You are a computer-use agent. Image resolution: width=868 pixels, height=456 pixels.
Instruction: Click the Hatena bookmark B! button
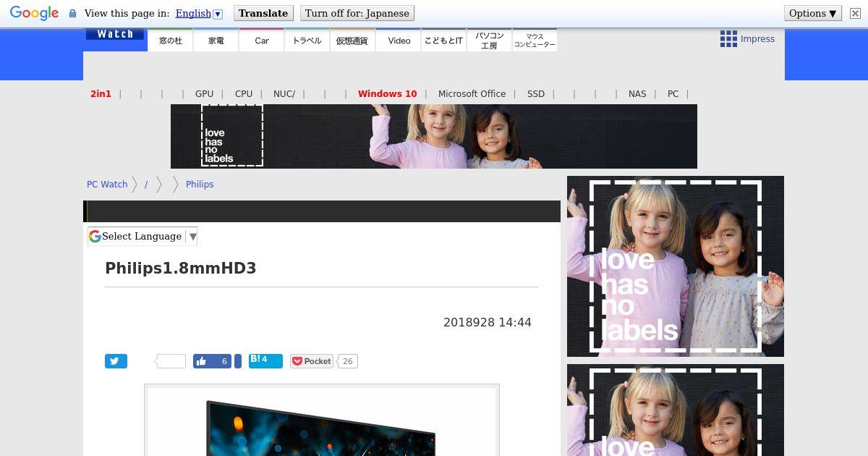tap(265, 361)
